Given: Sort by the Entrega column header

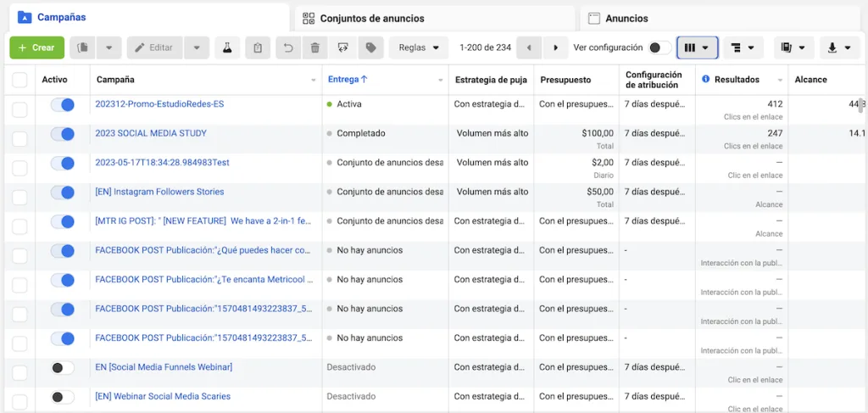Looking at the screenshot, I should point(348,79).
